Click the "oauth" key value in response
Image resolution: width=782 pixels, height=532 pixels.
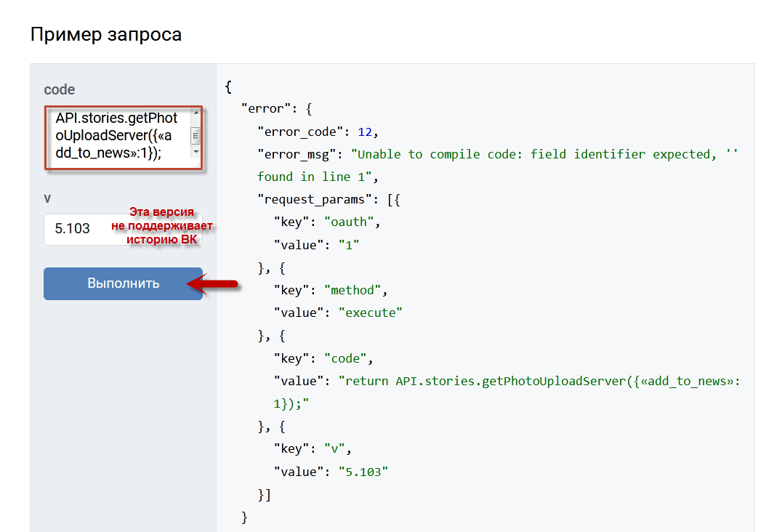click(356, 222)
